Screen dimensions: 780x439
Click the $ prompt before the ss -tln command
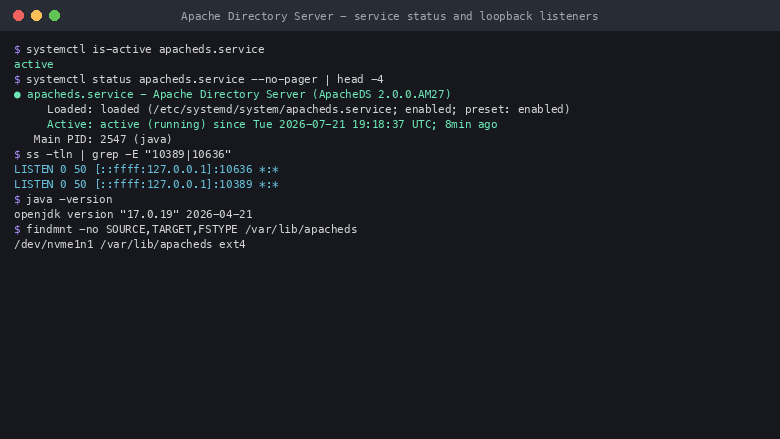pos(17,154)
